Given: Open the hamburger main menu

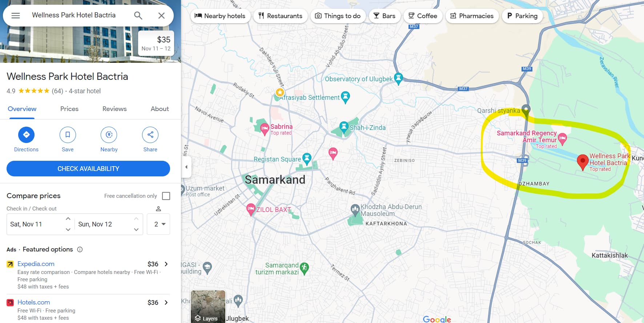Looking at the screenshot, I should [16, 16].
